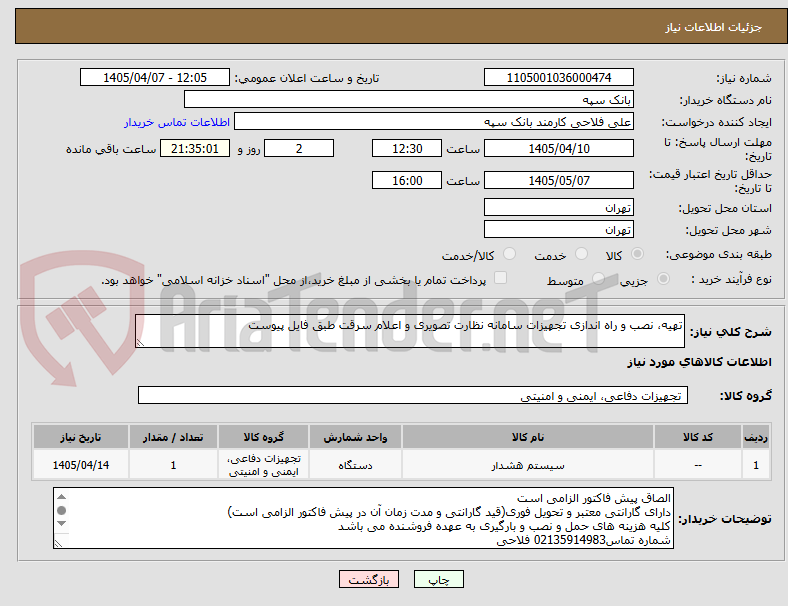Click the price validity time 16:00
788x606 pixels.
407,180
